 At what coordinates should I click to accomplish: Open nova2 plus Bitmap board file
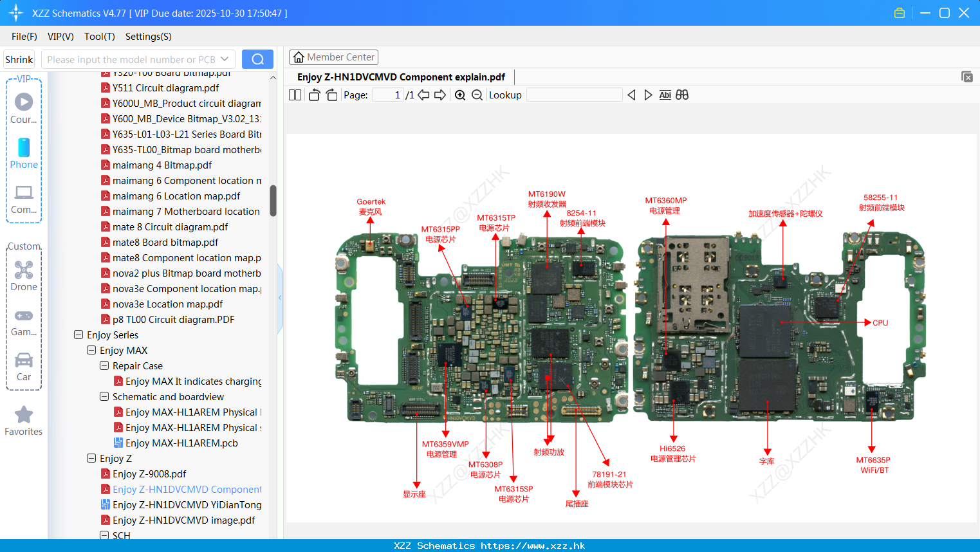[187, 273]
